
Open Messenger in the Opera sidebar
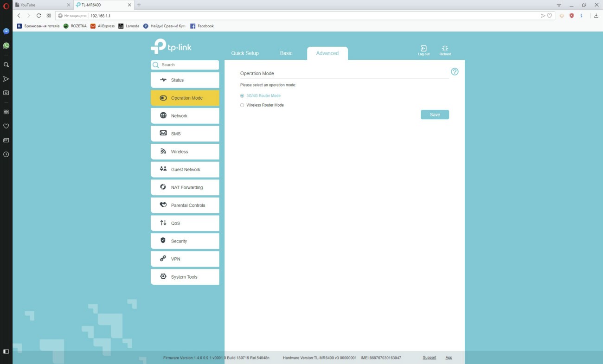pos(6,32)
